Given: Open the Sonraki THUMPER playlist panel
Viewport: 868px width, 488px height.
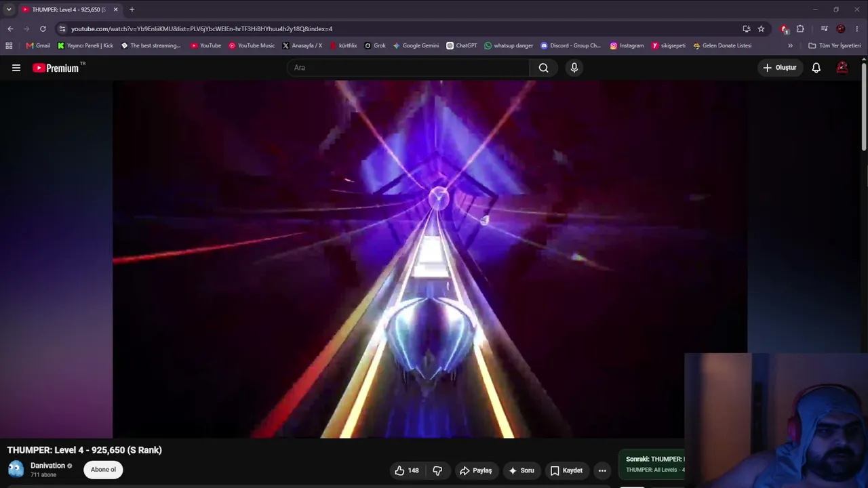Looking at the screenshot, I should [x=652, y=464].
